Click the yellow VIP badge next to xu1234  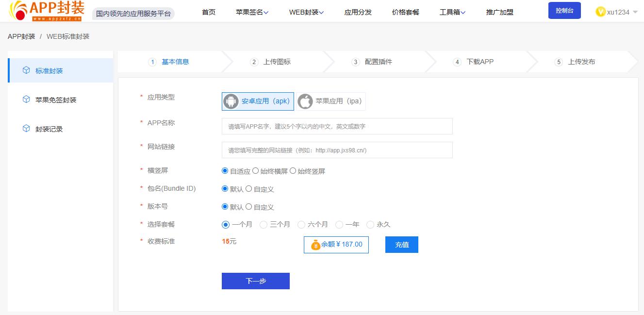tap(600, 12)
